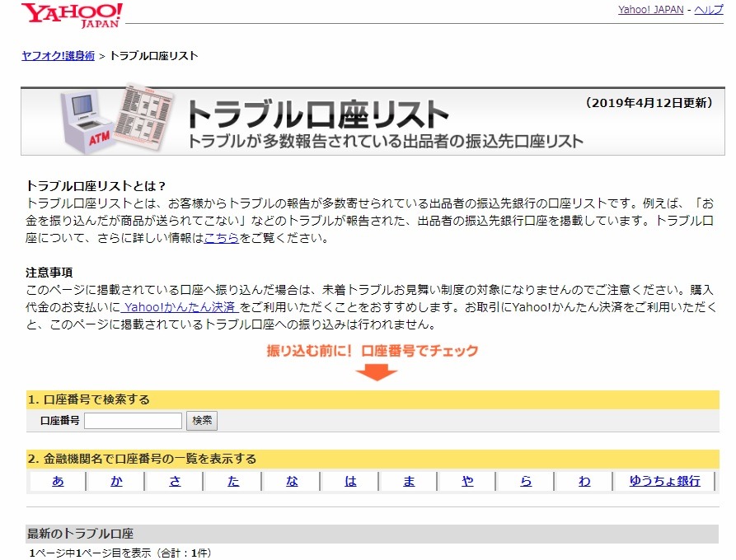Show banks starting with ま

click(409, 481)
